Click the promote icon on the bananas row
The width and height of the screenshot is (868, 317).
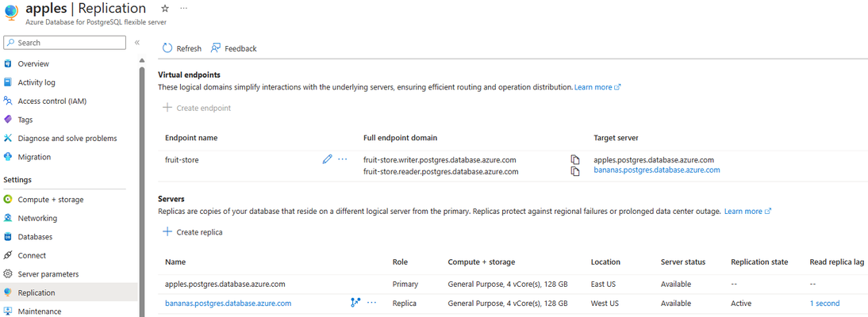click(355, 303)
